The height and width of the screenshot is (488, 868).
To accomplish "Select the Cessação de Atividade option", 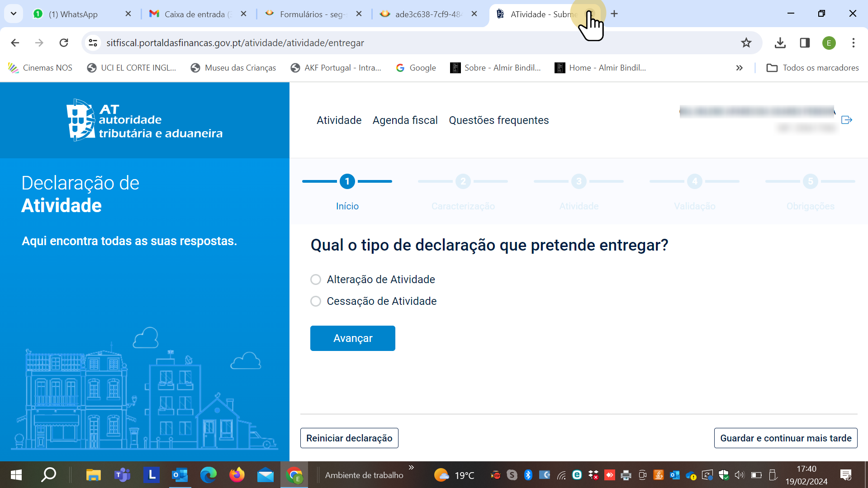I will (x=316, y=301).
